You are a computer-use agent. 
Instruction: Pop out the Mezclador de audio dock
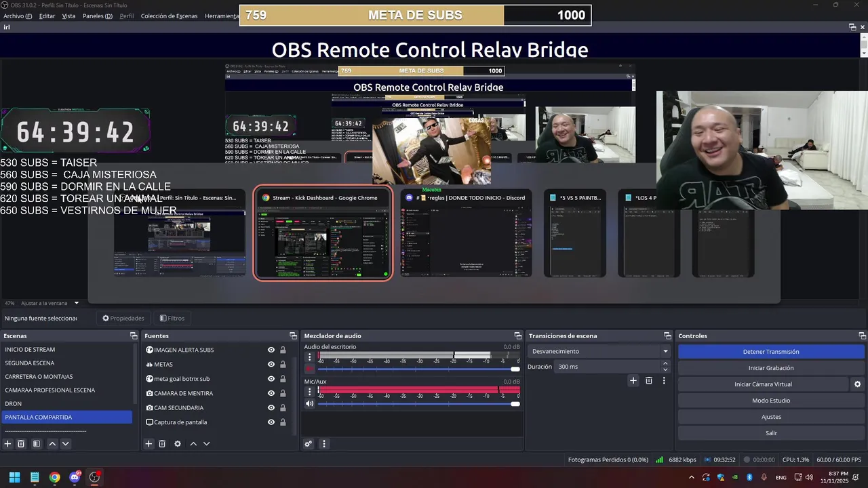[x=517, y=336]
